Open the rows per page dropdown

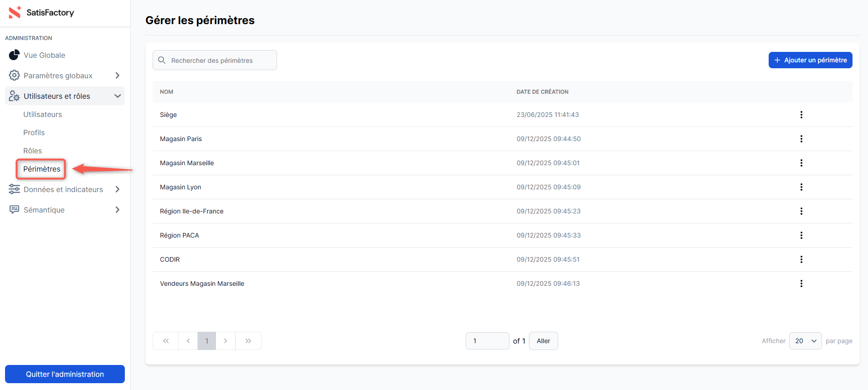coord(805,341)
